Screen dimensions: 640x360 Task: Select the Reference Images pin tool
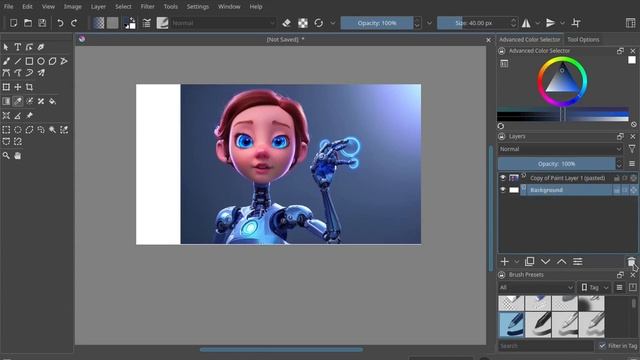coord(29,116)
